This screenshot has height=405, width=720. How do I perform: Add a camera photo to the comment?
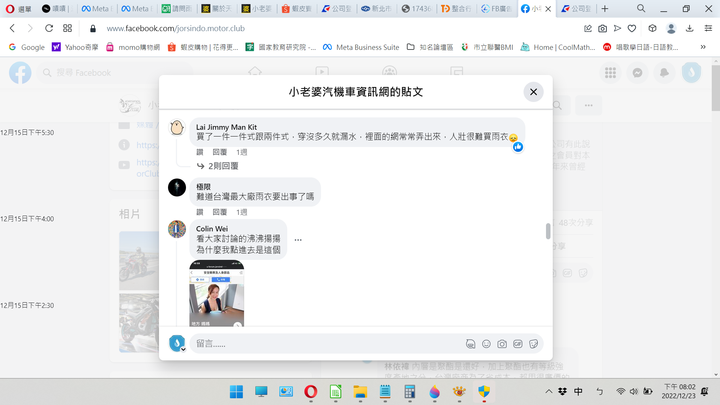[x=502, y=344]
